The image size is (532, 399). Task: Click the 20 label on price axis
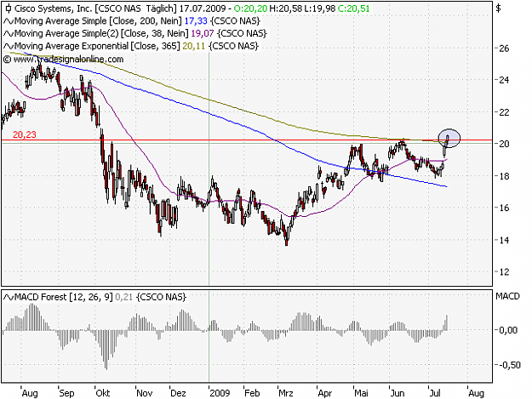[x=504, y=144]
